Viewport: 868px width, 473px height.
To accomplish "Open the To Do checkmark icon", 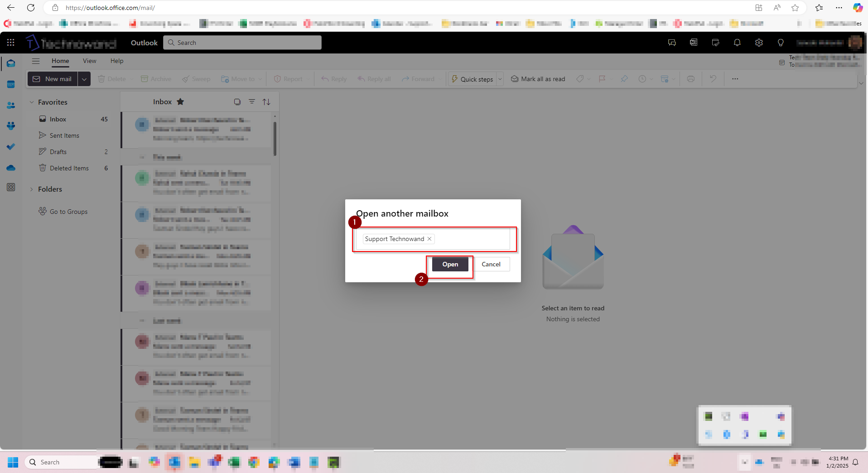I will pyautogui.click(x=11, y=146).
